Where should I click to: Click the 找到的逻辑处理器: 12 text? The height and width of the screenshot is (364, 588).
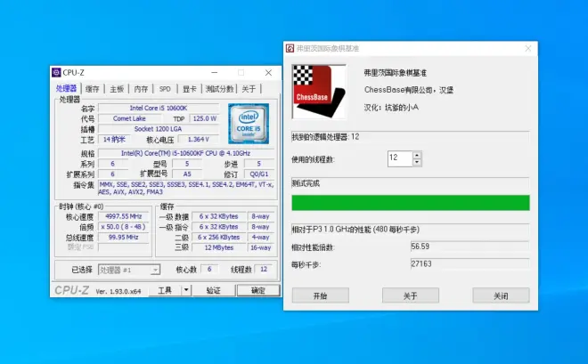click(325, 137)
